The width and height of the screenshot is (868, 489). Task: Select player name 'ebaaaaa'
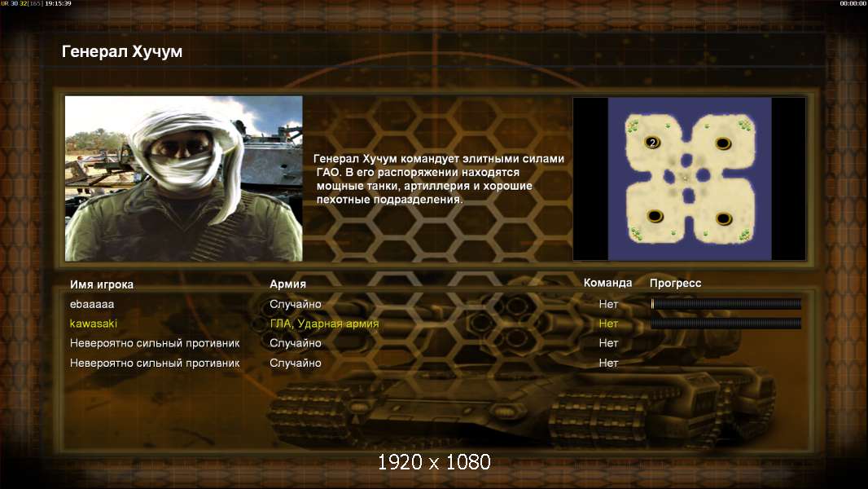click(92, 304)
